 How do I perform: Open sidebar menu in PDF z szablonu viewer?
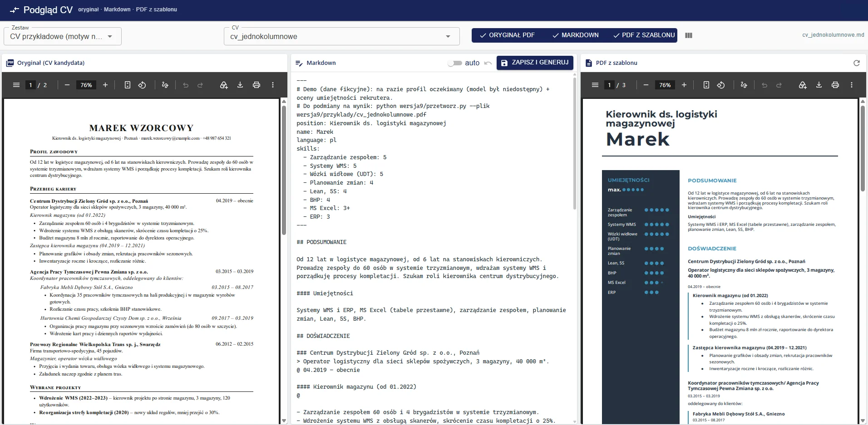595,85
